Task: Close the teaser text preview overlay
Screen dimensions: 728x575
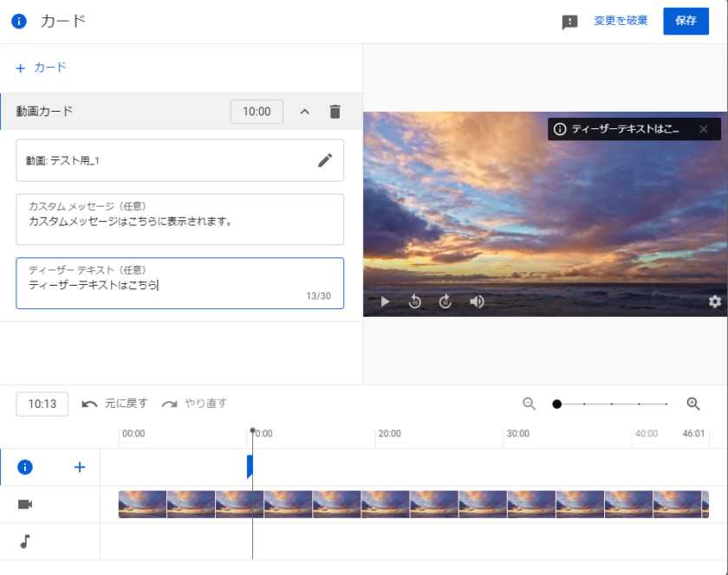Action: point(704,129)
